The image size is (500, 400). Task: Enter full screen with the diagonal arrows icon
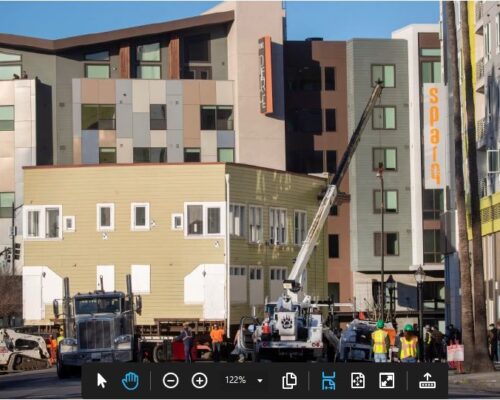click(x=386, y=381)
